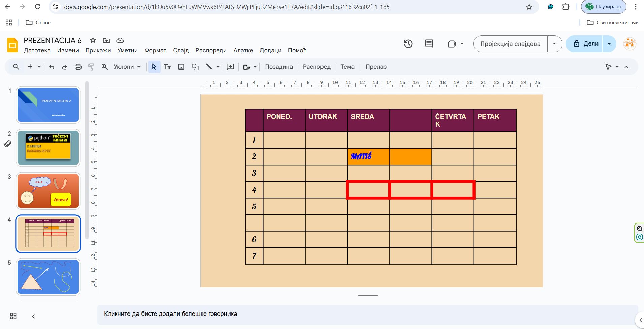The width and height of the screenshot is (644, 329).
Task: Select slide 5 thumbnail with triangle
Action: pos(48,277)
